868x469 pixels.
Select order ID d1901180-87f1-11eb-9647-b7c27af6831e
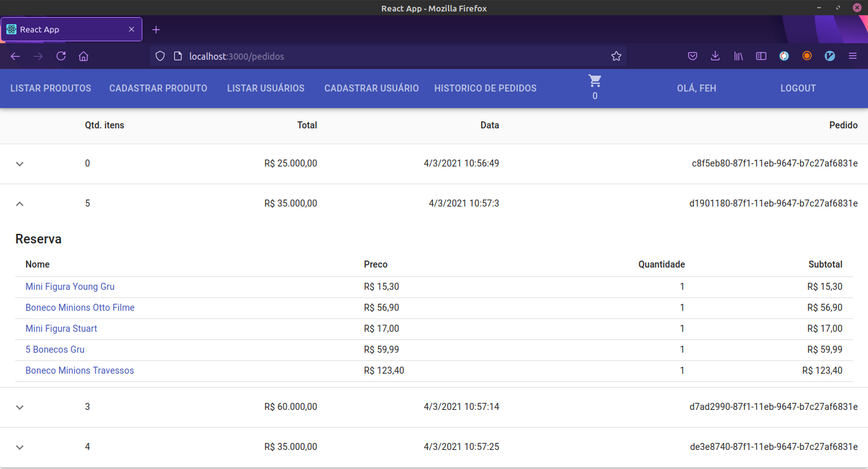click(x=773, y=203)
